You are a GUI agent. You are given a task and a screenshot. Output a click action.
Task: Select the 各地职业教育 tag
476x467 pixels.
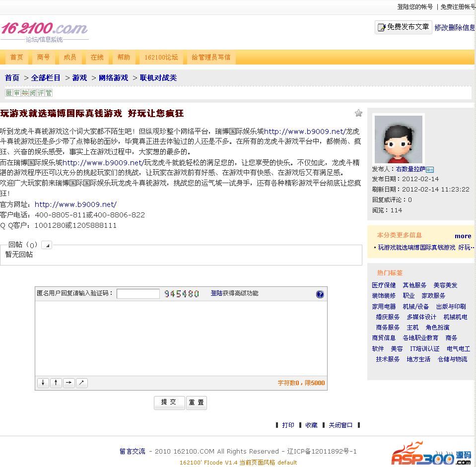click(x=420, y=338)
